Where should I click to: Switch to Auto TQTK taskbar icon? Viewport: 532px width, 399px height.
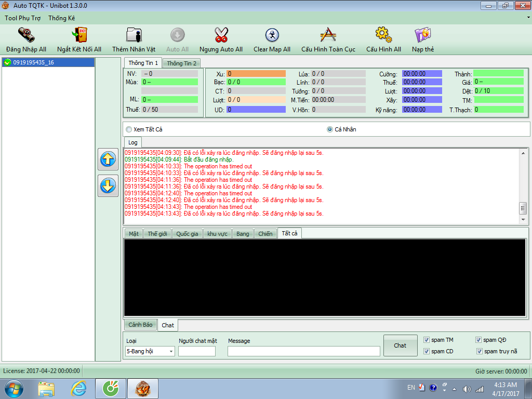143,389
